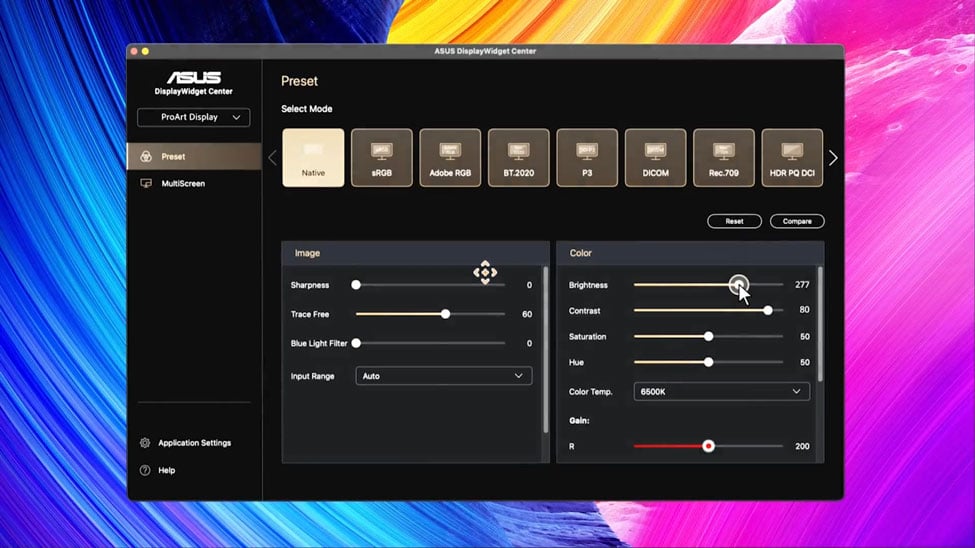
Task: Select the DICOM preset mode
Action: 655,157
